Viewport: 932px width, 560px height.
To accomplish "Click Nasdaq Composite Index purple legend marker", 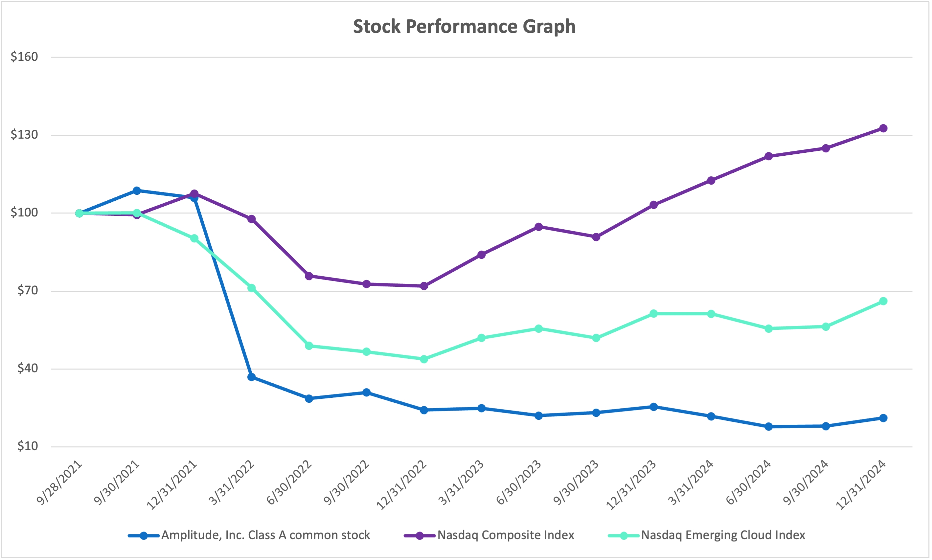I will pos(419,535).
